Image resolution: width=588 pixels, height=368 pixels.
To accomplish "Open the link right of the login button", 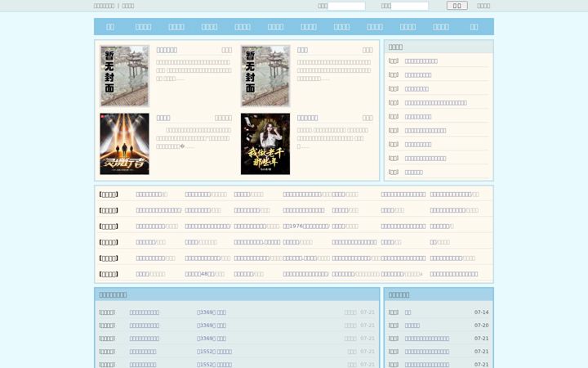I will (483, 6).
